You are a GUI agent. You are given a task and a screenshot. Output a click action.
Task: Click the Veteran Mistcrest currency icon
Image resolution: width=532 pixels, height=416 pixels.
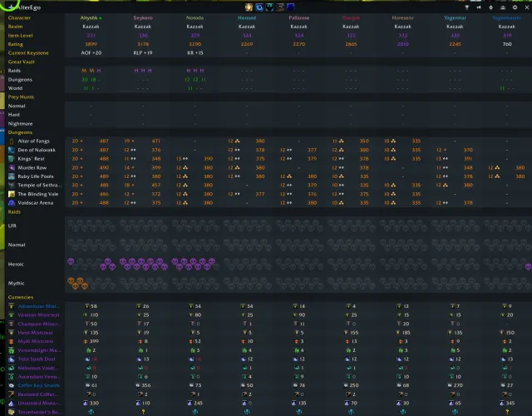pyautogui.click(x=12, y=314)
